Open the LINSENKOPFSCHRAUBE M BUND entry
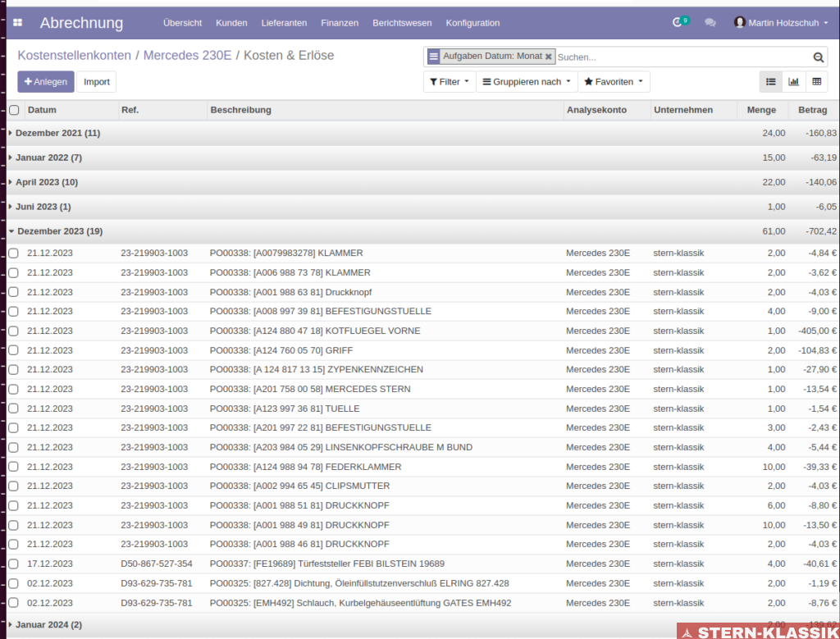 [341, 447]
